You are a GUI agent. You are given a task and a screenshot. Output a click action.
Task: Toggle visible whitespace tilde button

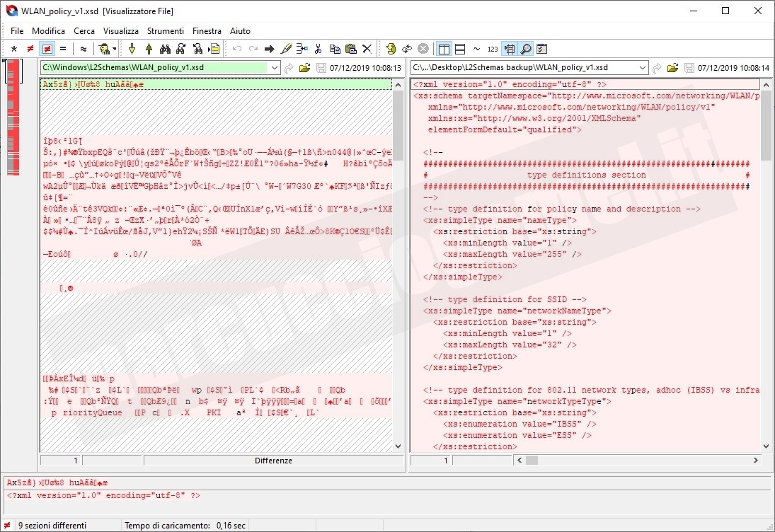tap(476, 49)
